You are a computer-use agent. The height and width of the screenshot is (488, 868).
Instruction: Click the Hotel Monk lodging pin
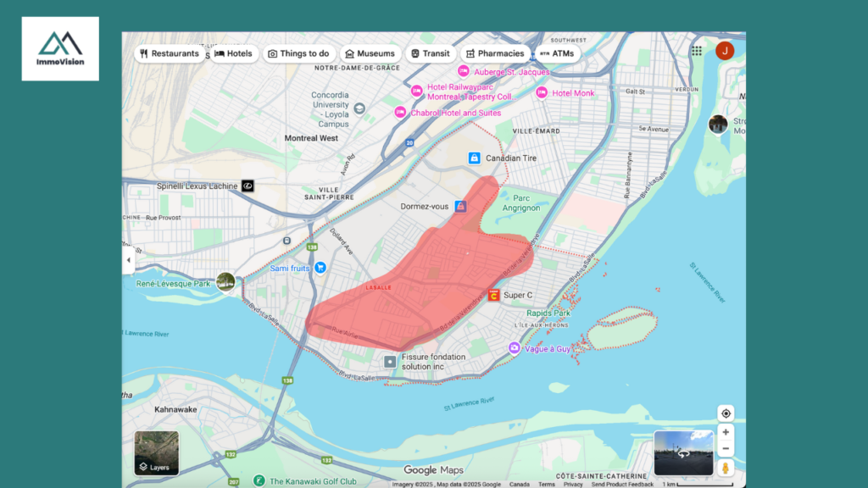coord(541,93)
